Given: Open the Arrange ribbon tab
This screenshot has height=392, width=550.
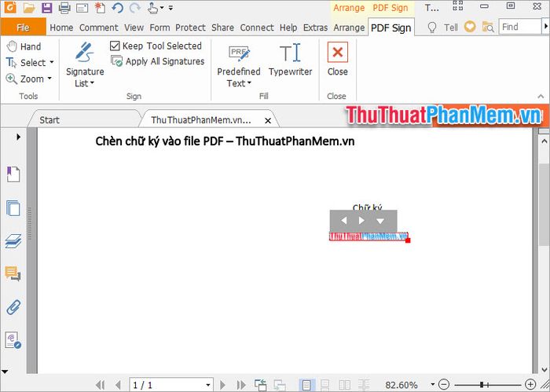Looking at the screenshot, I should 349,27.
